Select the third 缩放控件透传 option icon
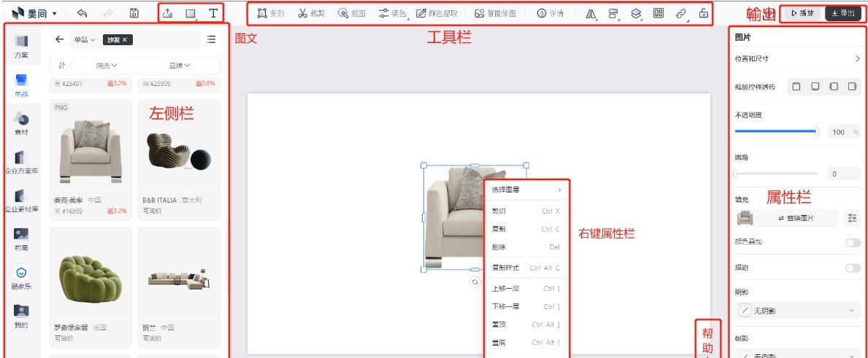Screen dimensions: 868x358 point(834,87)
